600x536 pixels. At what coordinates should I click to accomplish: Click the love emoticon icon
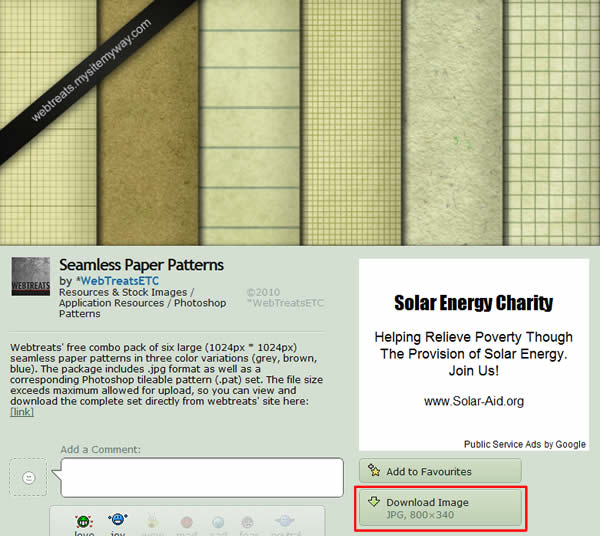click(84, 521)
